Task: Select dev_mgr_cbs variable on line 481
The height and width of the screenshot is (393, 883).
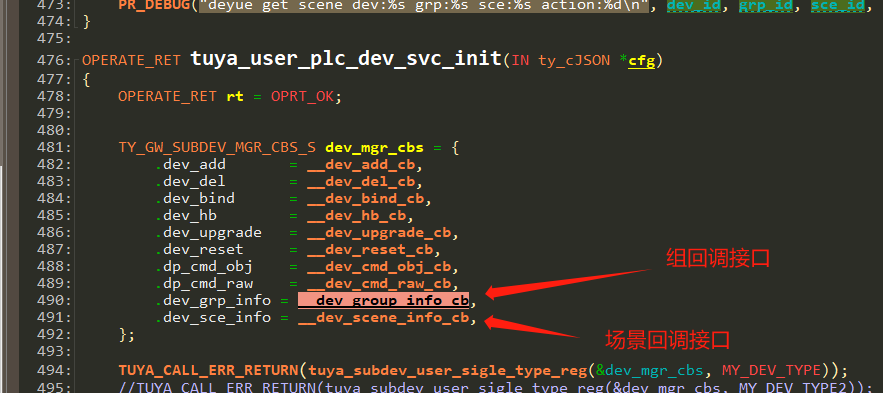Action: 374,148
